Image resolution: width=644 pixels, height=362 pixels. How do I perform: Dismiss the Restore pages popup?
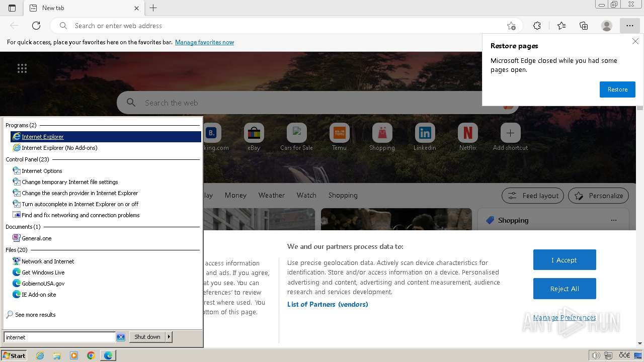coord(635,42)
